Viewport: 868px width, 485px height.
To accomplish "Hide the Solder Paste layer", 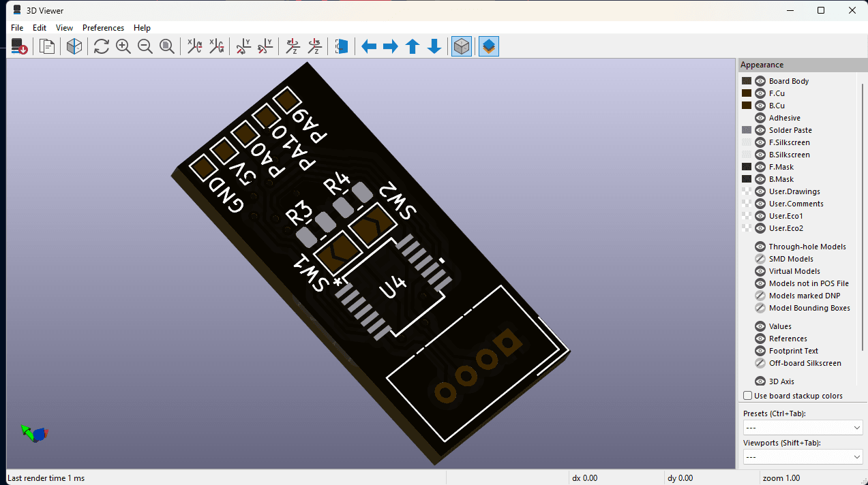I will point(760,130).
